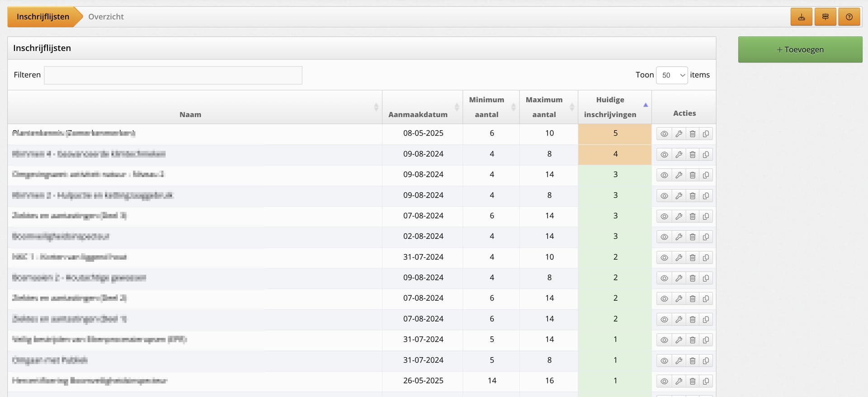Screen dimensions: 868x397
Task: Click wrench icon for 31-07-2024 row with maximum 10
Action: 679,258
